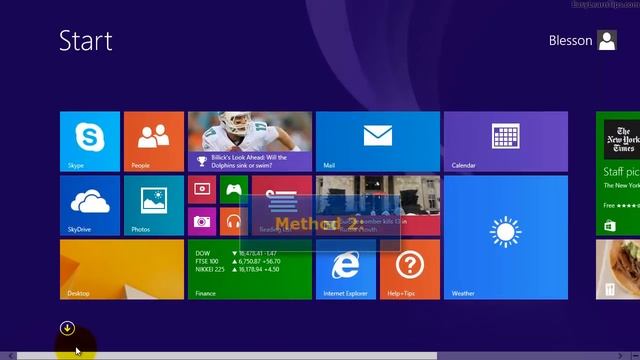The image size is (640, 360).
Task: Open the Reading List tile
Action: (282, 205)
